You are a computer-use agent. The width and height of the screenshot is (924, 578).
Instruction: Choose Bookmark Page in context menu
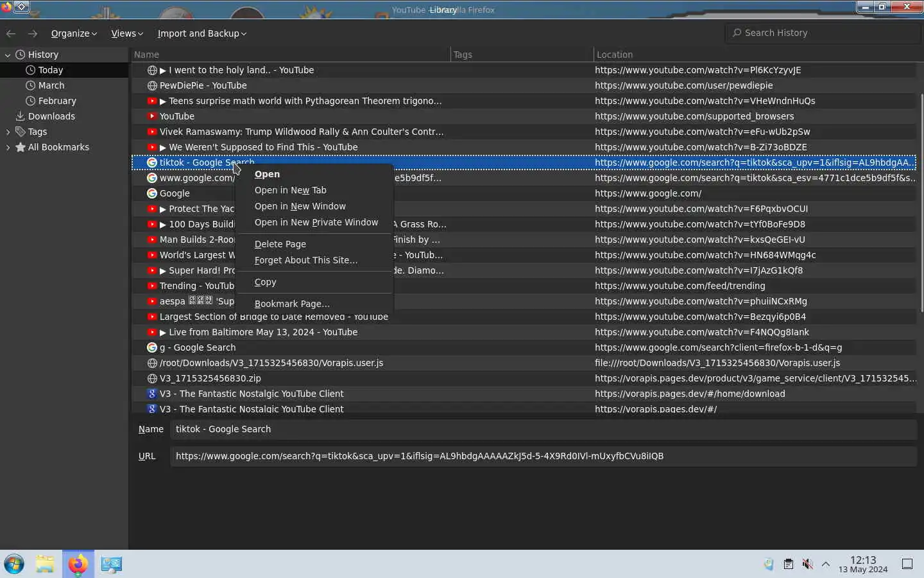coord(314,304)
